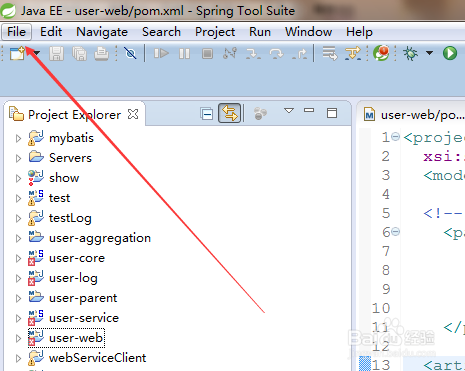Image resolution: width=465 pixels, height=371 pixels.
Task: Open the New wizard dropdown arrow
Action: (37, 53)
